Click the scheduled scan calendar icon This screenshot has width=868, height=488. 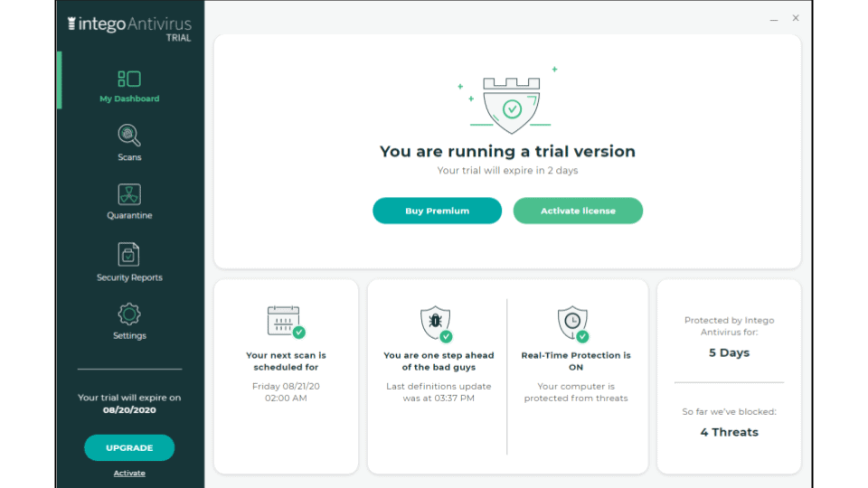[x=286, y=322]
